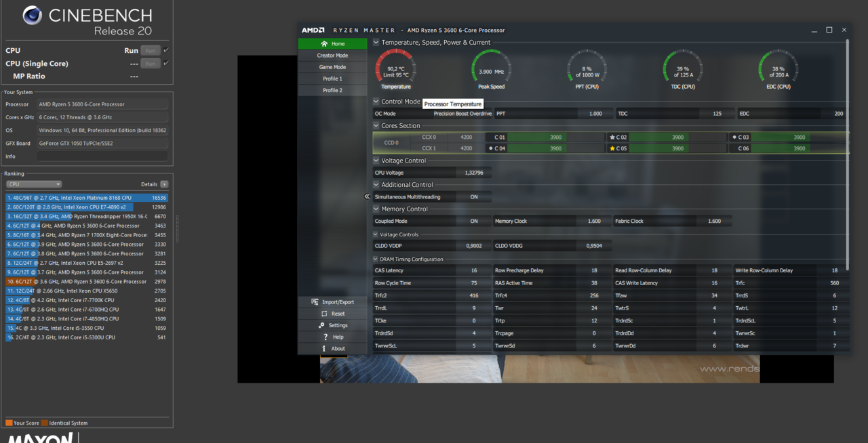
Task: Click the EDC (CPU) gauge
Action: (x=778, y=69)
